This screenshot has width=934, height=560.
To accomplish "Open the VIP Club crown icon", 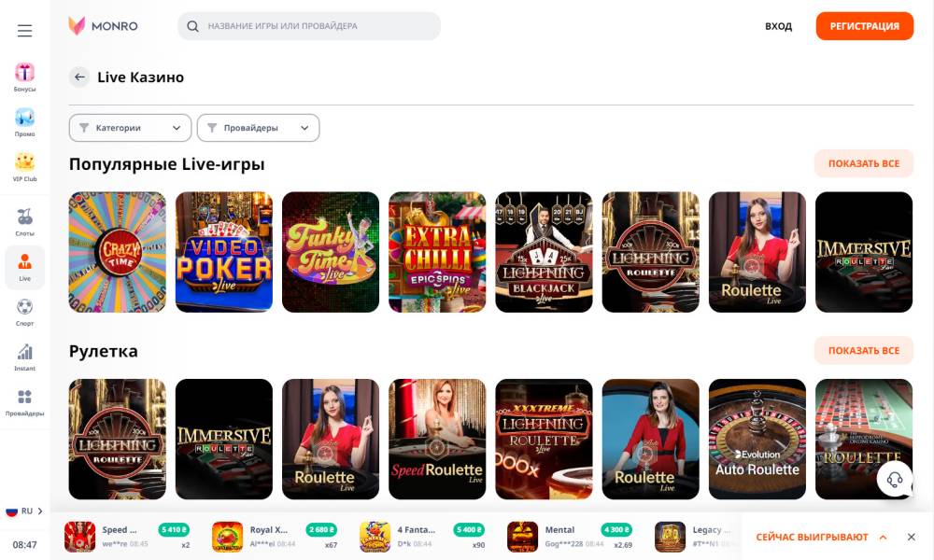I will [x=24, y=161].
